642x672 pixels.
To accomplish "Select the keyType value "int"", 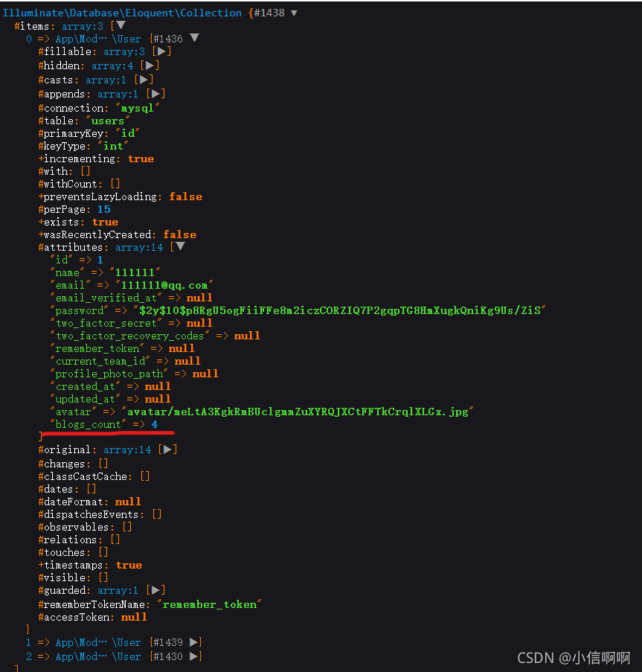I will [113, 146].
